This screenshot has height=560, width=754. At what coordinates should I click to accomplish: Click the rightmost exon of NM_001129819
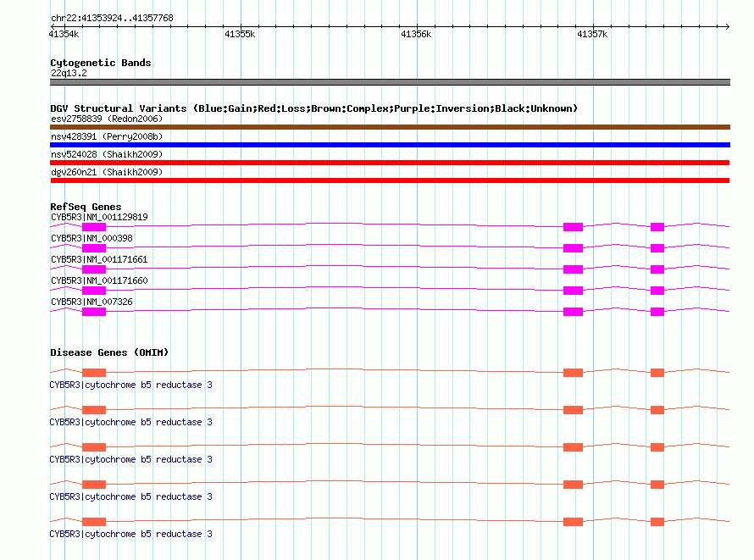pos(657,227)
